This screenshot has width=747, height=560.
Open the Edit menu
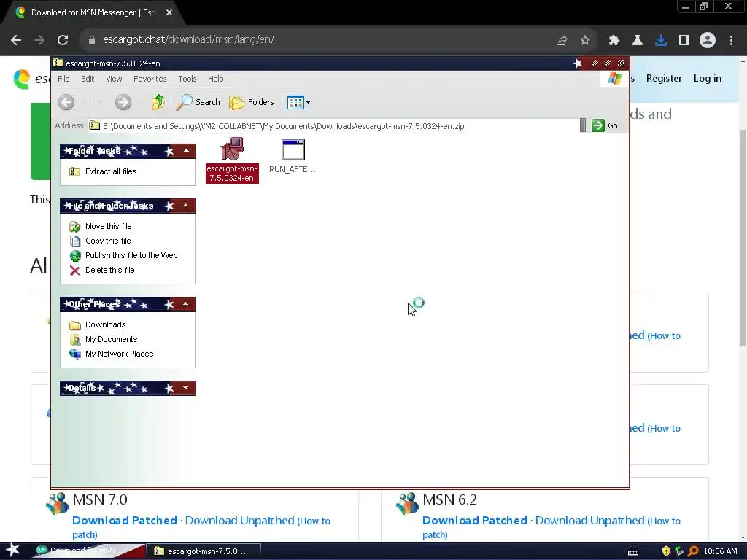pos(88,79)
